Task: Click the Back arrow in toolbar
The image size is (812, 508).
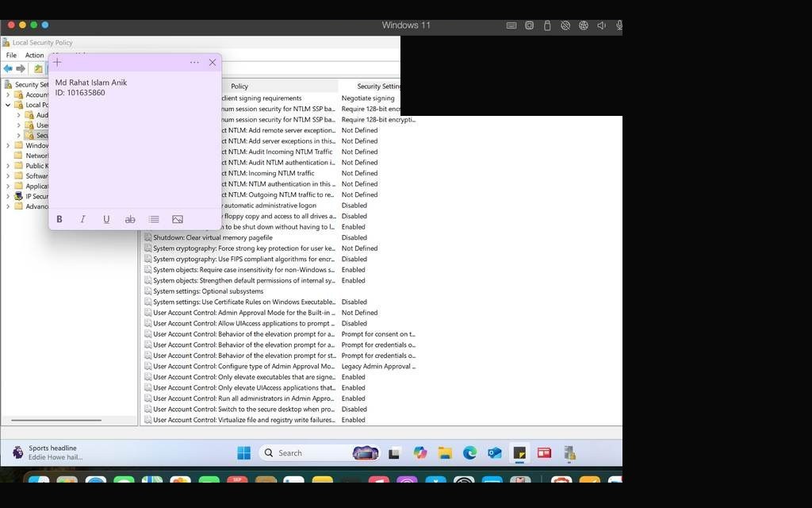Action: point(8,68)
